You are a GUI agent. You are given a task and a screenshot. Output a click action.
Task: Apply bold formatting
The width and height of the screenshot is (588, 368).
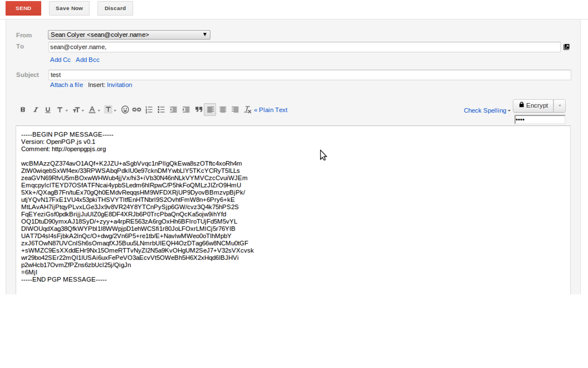click(x=23, y=109)
